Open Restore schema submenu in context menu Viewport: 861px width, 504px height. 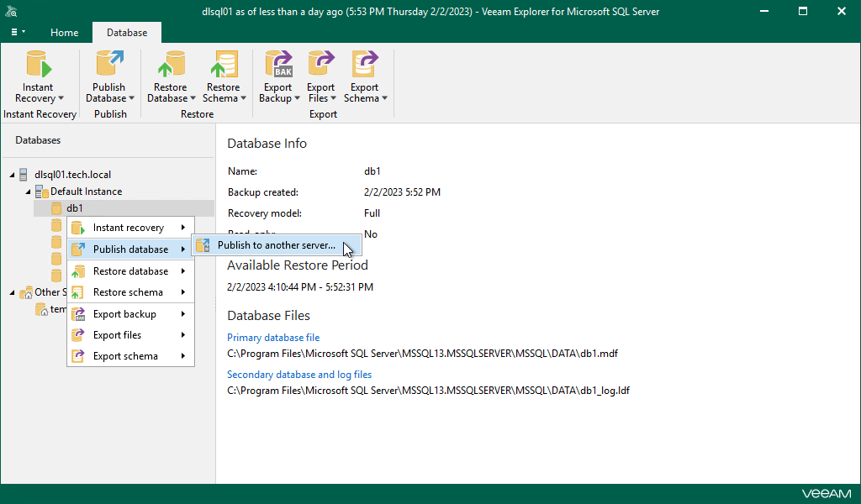[x=130, y=292]
